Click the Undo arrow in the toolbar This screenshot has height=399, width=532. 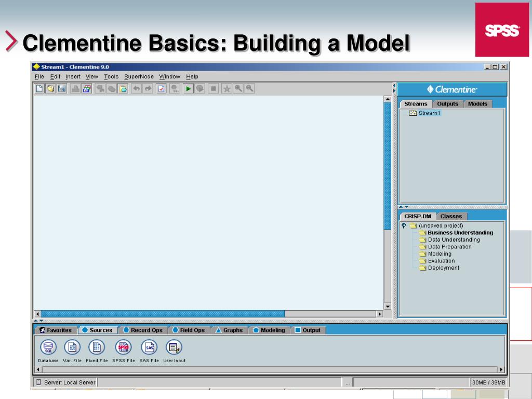click(x=137, y=88)
